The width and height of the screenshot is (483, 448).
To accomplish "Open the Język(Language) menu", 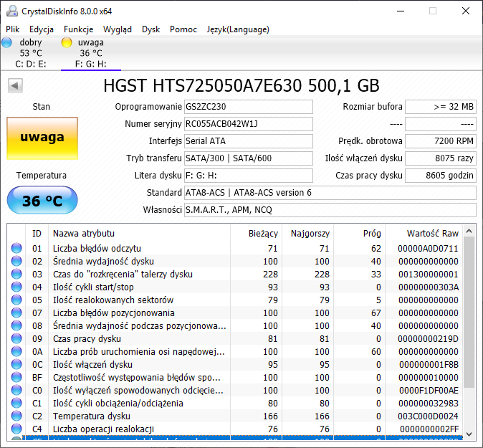I will coord(238,29).
